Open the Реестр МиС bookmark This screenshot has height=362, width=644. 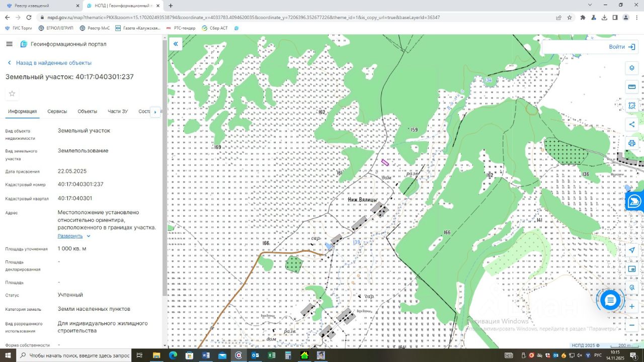[94, 28]
